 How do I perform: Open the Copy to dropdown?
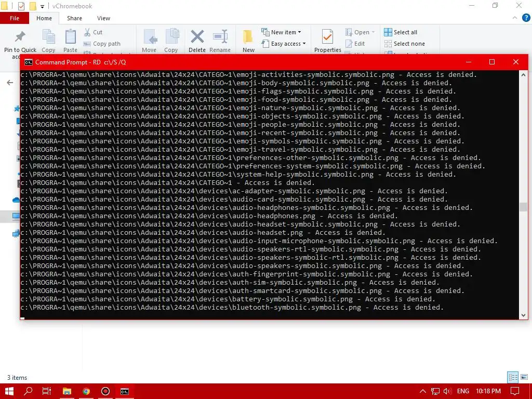tap(171, 41)
